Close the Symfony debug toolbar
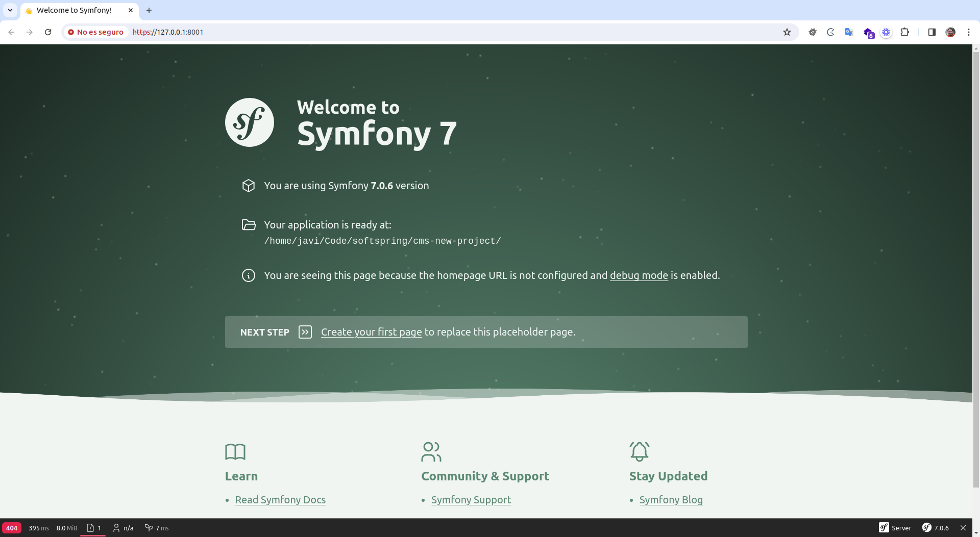The width and height of the screenshot is (980, 537). tap(963, 528)
